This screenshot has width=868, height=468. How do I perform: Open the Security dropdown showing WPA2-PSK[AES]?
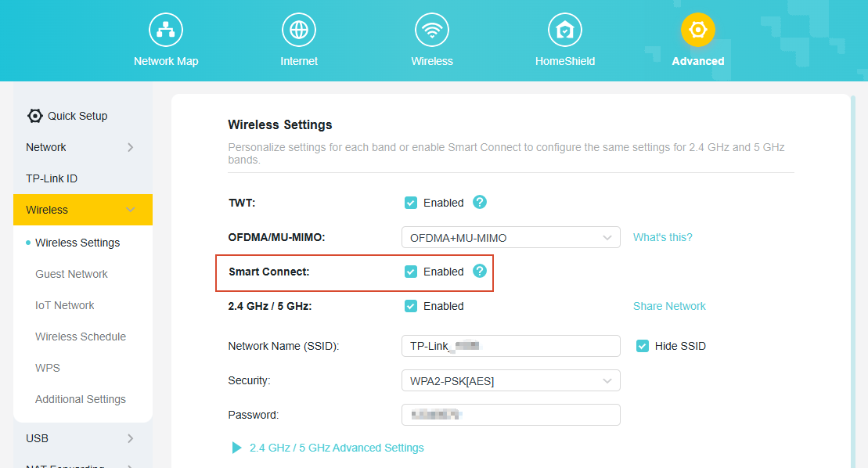click(510, 380)
